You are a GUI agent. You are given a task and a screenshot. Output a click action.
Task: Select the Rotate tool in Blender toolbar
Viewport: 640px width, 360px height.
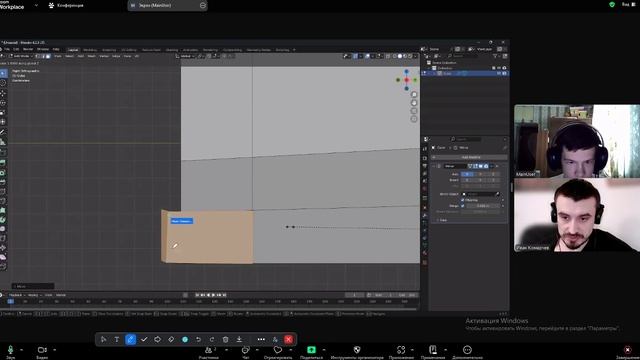pyautogui.click(x=3, y=103)
